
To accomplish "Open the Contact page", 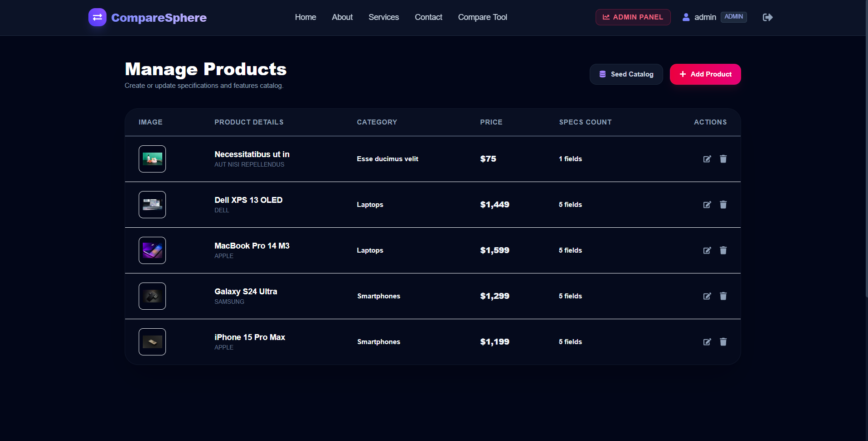I will [428, 17].
